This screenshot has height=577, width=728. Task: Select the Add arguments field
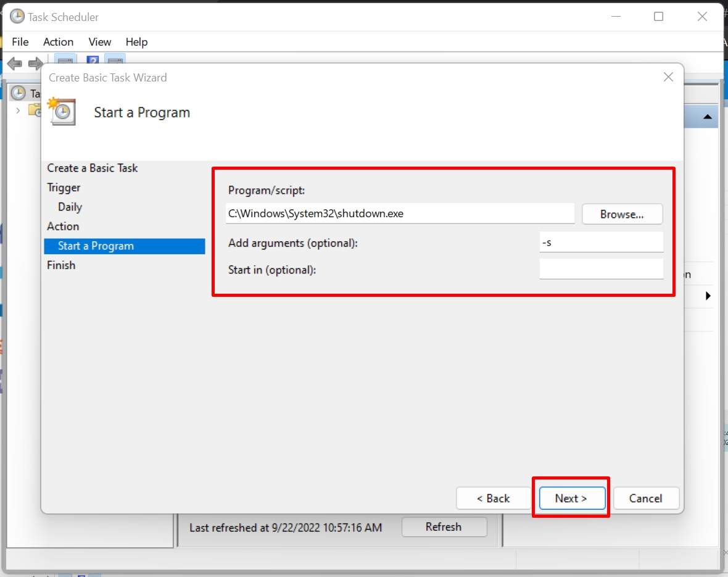tap(600, 242)
